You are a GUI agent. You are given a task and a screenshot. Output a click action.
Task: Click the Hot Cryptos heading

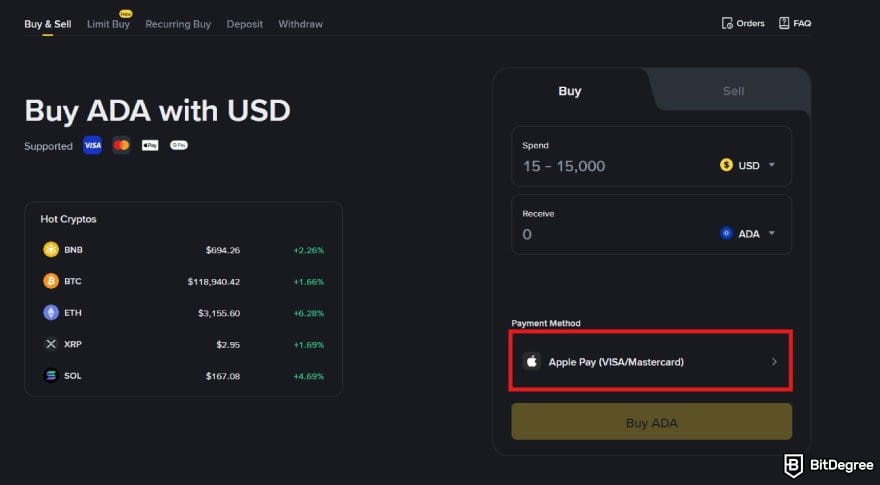click(x=68, y=219)
